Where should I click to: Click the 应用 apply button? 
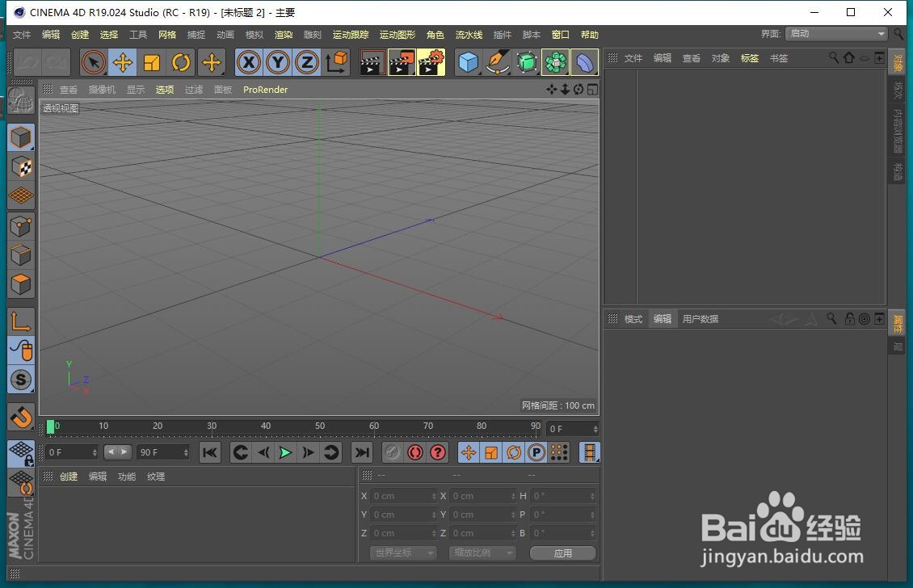click(x=563, y=553)
